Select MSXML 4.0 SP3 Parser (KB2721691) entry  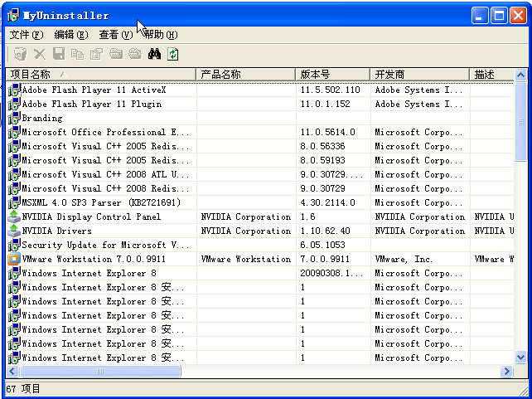[x=101, y=202]
